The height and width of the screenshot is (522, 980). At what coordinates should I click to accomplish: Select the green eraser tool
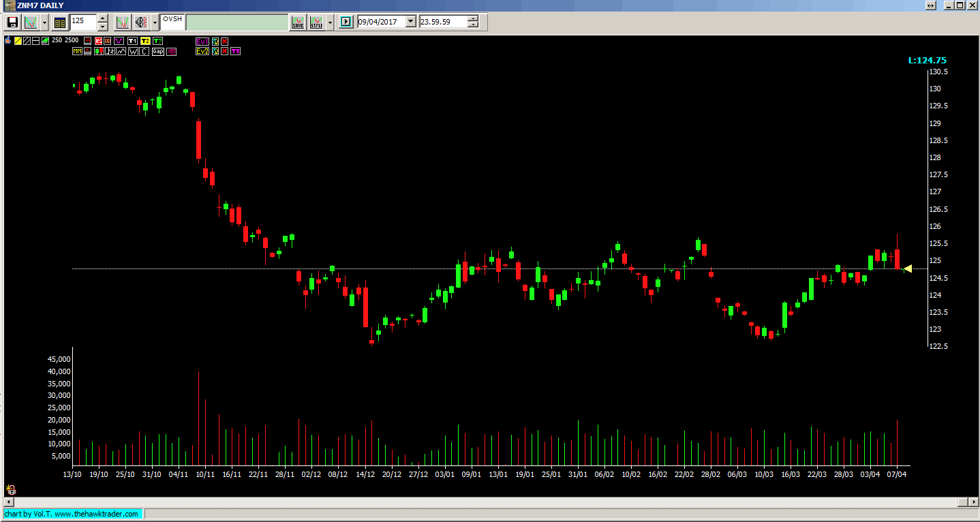(45, 41)
